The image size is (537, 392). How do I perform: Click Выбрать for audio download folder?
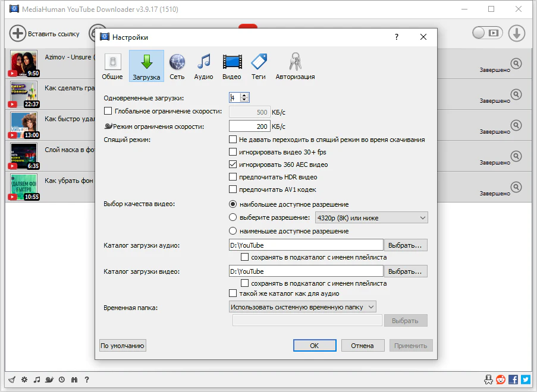pos(406,245)
